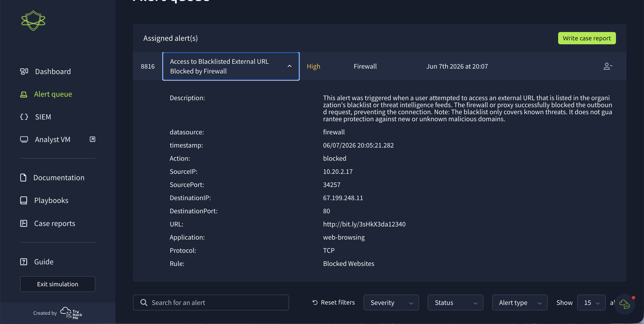
Task: Click SourceIP value 10.20.2.17
Action: [338, 171]
